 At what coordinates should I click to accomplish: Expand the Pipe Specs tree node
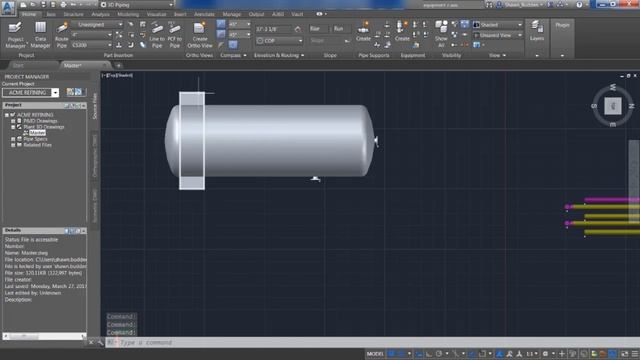[x=13, y=139]
